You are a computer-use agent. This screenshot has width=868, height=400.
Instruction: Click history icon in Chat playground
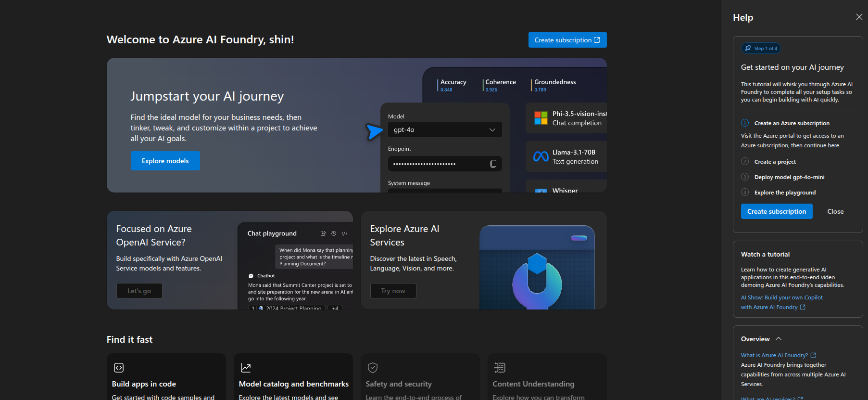[x=334, y=233]
